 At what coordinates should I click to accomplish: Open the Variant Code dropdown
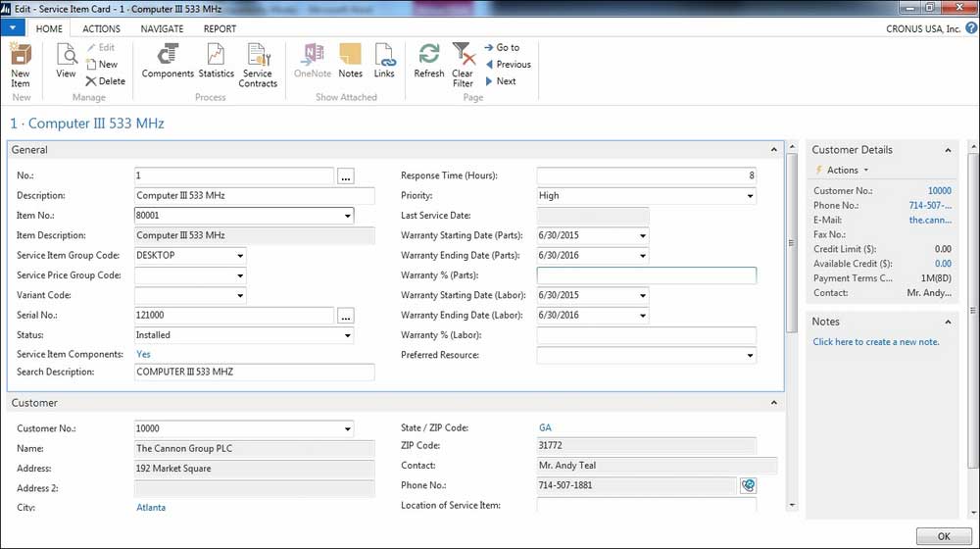pos(240,296)
